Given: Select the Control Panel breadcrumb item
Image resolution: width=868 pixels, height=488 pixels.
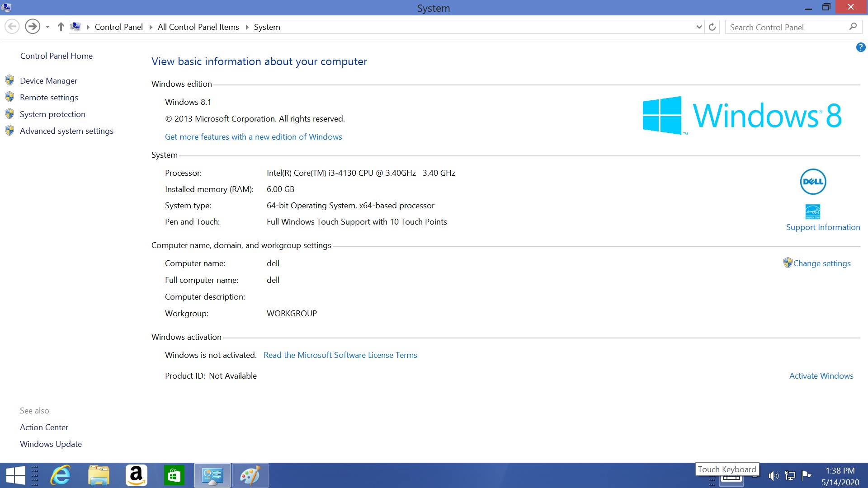Looking at the screenshot, I should click(x=118, y=27).
